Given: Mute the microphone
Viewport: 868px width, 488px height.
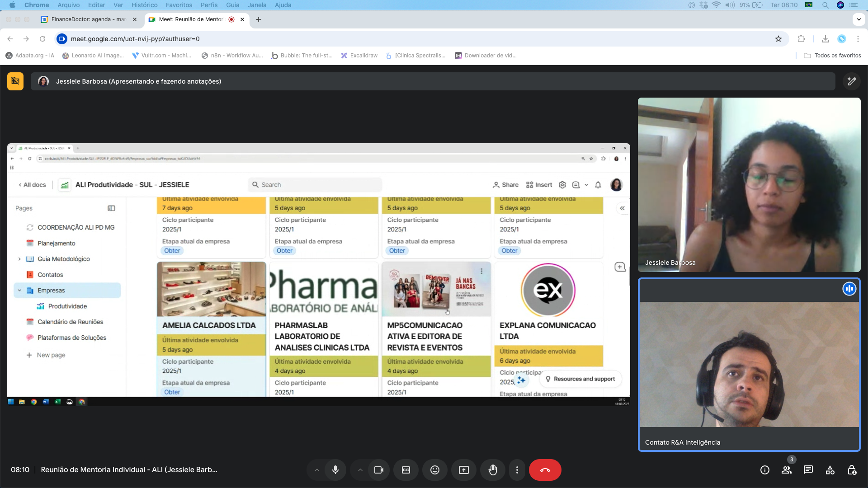Looking at the screenshot, I should point(335,470).
